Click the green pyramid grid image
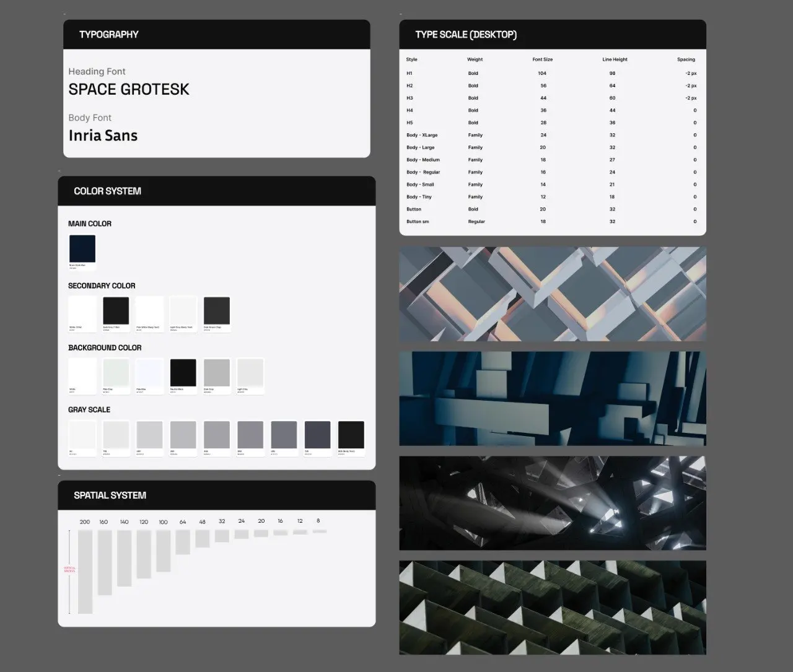The width and height of the screenshot is (793, 672). [553, 608]
